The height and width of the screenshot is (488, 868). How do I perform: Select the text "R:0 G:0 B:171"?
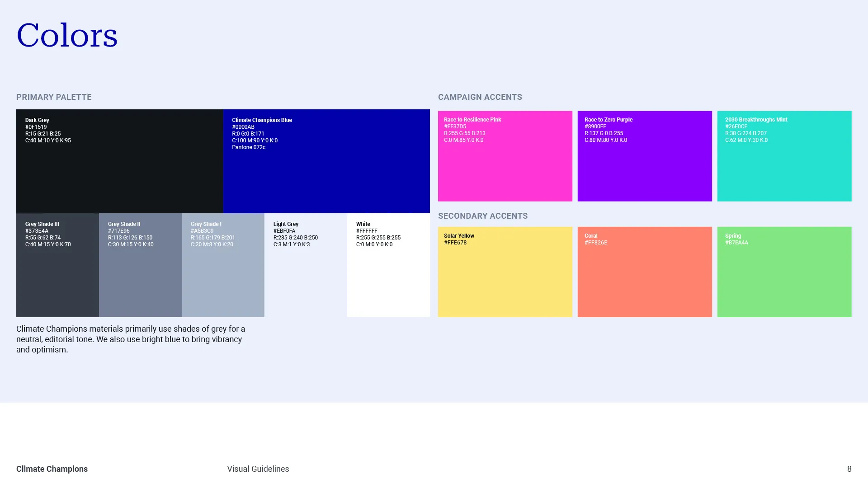[x=248, y=134]
